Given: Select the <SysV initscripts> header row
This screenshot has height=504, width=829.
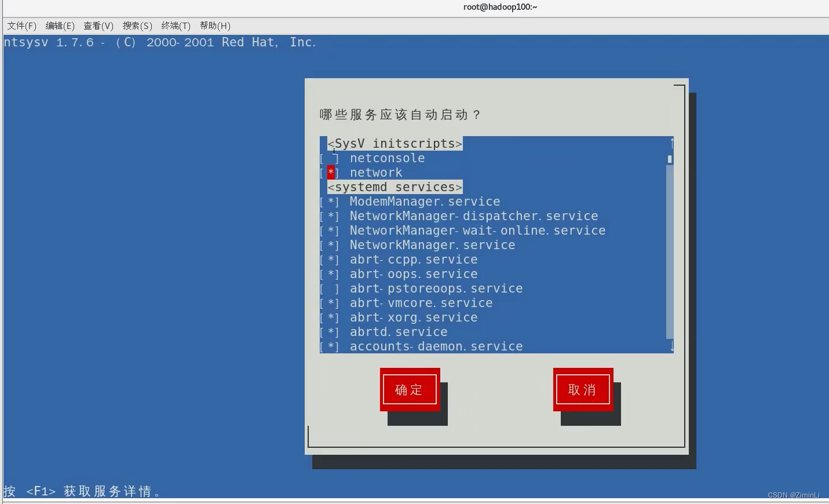Looking at the screenshot, I should coord(395,144).
